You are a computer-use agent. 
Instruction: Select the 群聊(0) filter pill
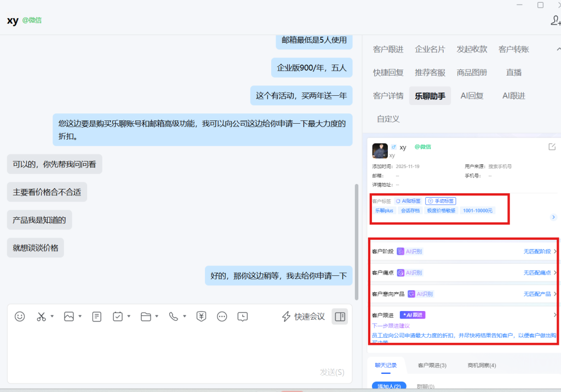click(426, 387)
